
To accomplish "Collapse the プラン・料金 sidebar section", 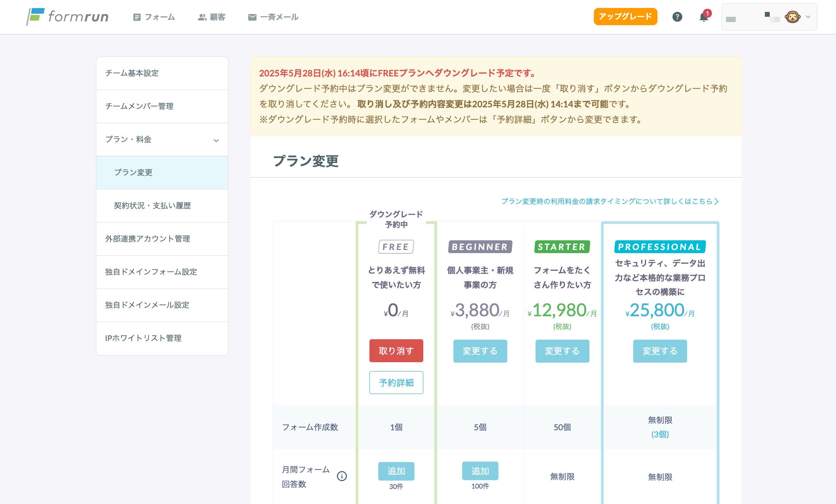I will 216,140.
